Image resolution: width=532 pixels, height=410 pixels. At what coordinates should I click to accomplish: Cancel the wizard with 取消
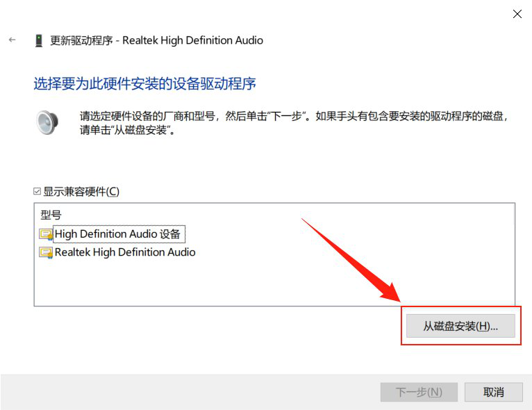pos(493,392)
